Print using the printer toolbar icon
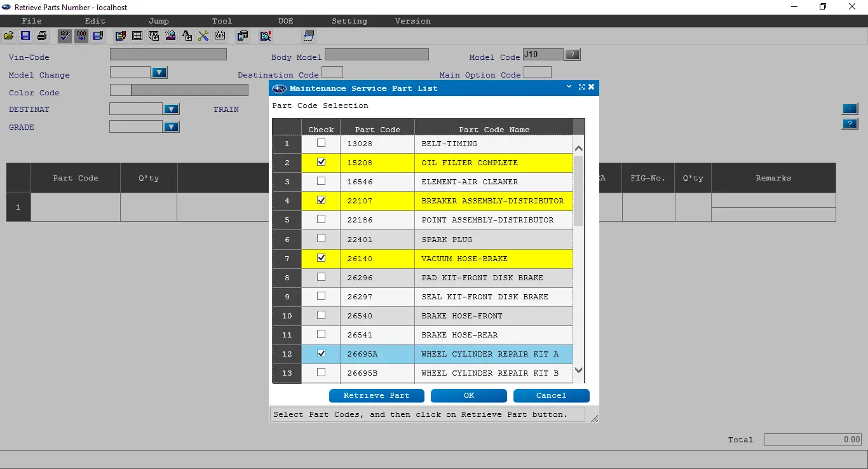 pos(41,36)
